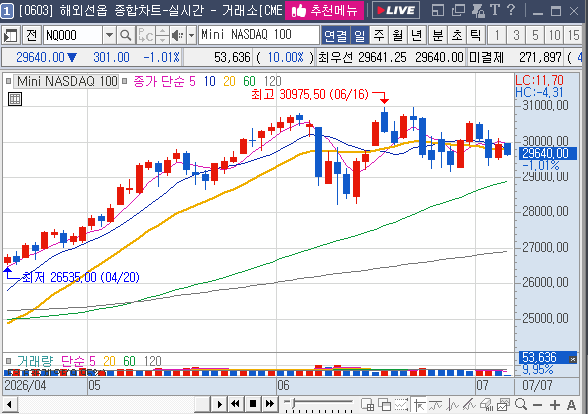Choose interval 1 button

point(497,36)
